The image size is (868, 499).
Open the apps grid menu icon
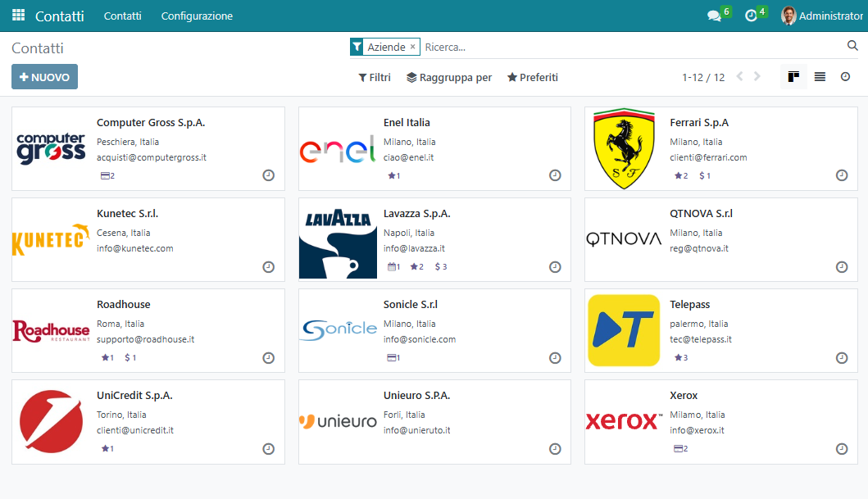pyautogui.click(x=18, y=16)
